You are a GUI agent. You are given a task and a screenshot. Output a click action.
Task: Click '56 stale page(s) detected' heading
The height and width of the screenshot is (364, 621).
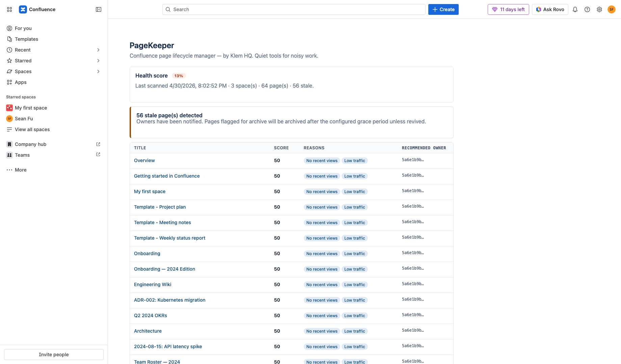click(x=169, y=115)
